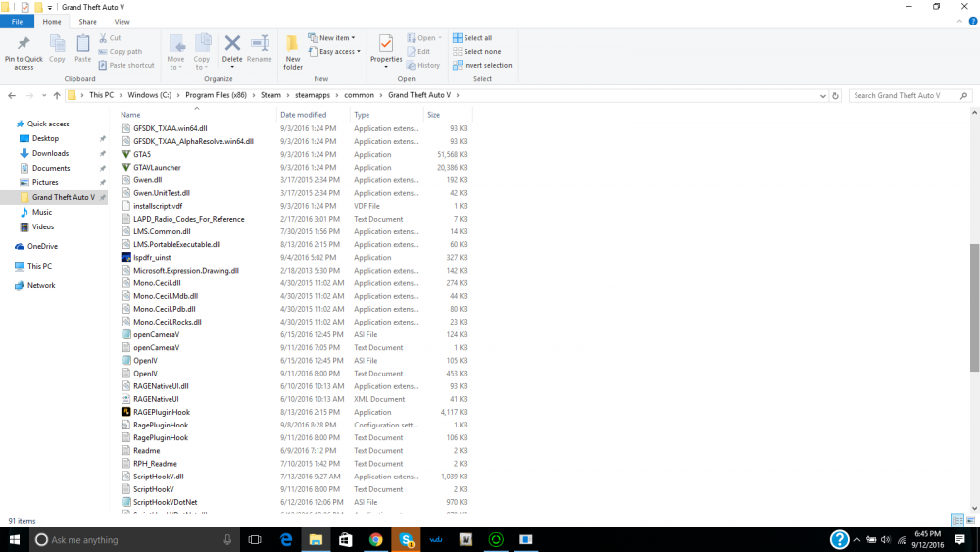Show hidden system tray icons
Viewport: 980px width, 552px height.
(857, 539)
